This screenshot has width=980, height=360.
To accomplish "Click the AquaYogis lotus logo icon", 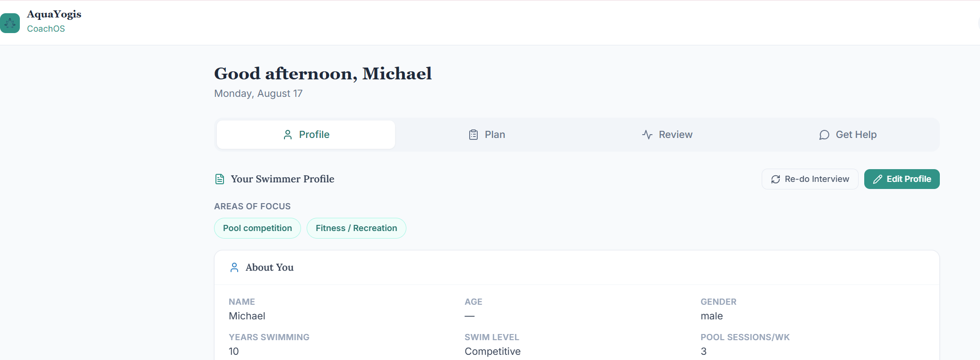I will [9, 23].
